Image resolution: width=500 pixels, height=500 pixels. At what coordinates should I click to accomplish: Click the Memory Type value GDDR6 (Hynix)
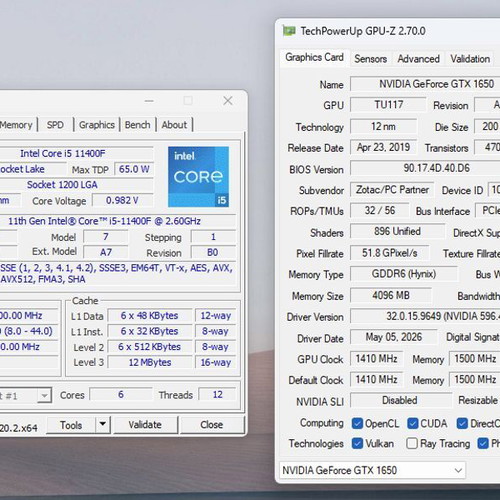tap(404, 274)
